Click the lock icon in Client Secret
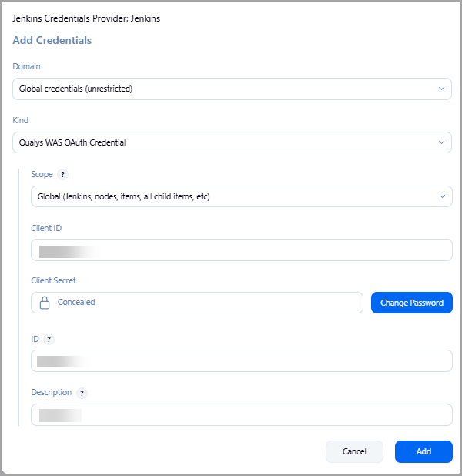The width and height of the screenshot is (462, 476). click(45, 303)
